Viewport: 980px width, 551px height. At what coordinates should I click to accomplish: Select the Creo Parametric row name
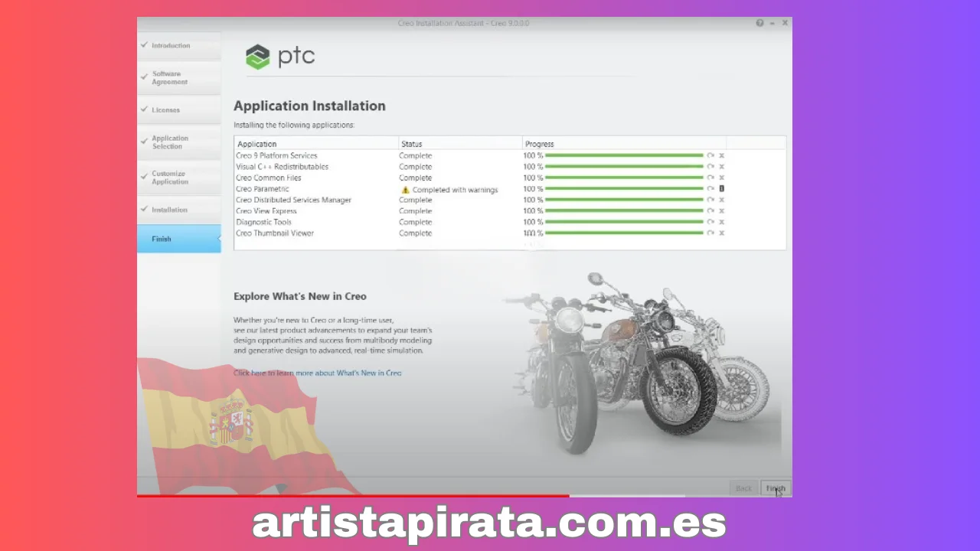[x=263, y=189]
